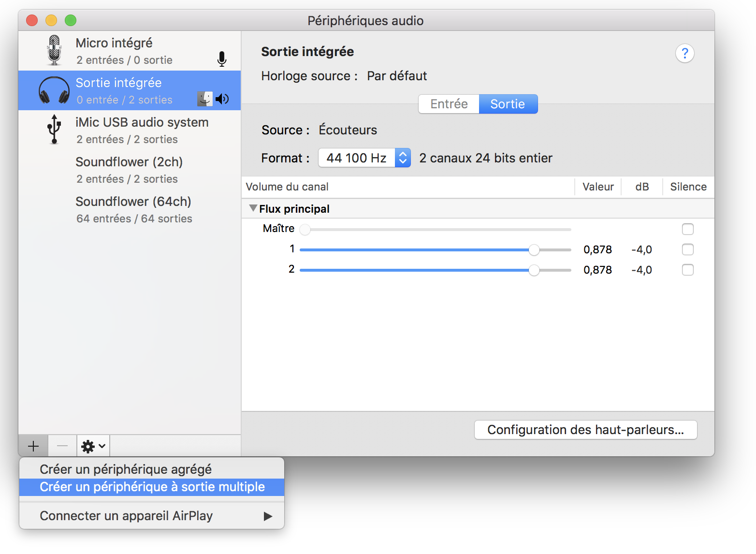Open the 44 100 Hz format dropdown
Viewport: 756px width, 554px height.
[364, 158]
